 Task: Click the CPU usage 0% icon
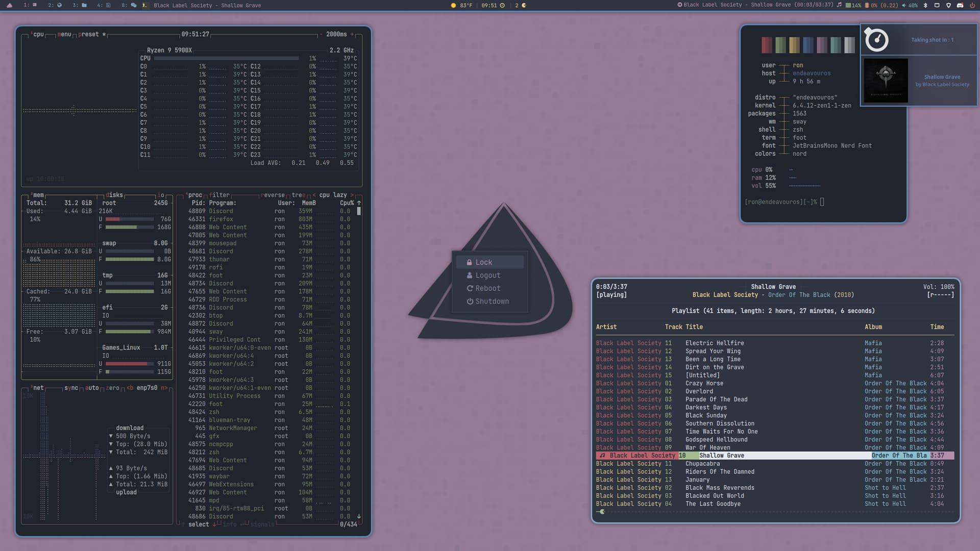click(x=867, y=5)
